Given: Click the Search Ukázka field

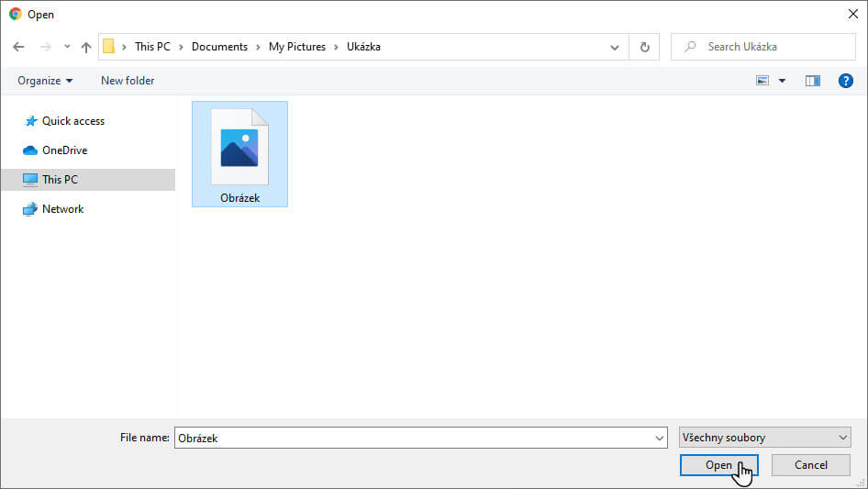Looking at the screenshot, I should [771, 47].
